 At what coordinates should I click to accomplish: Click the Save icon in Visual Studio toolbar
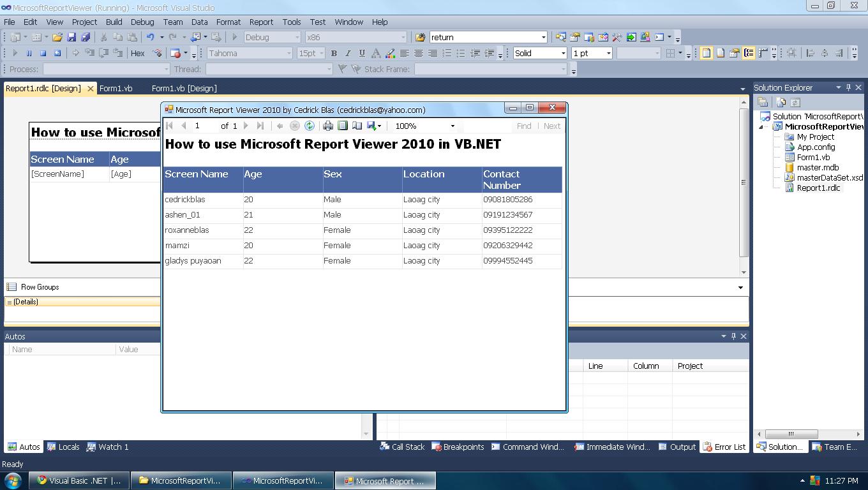pyautogui.click(x=71, y=37)
